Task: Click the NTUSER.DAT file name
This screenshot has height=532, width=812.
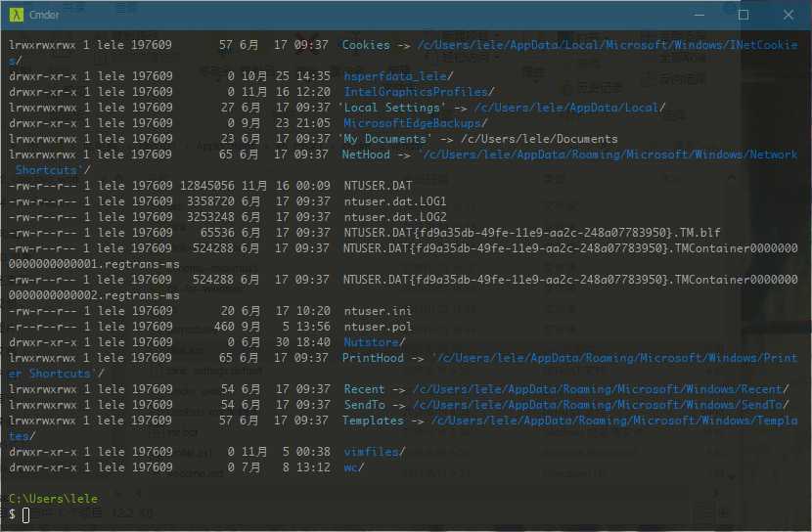Action: coord(378,185)
